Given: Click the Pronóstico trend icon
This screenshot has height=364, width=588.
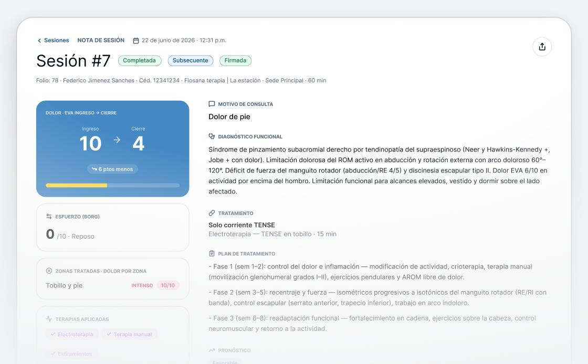Looking at the screenshot, I should 212,350.
